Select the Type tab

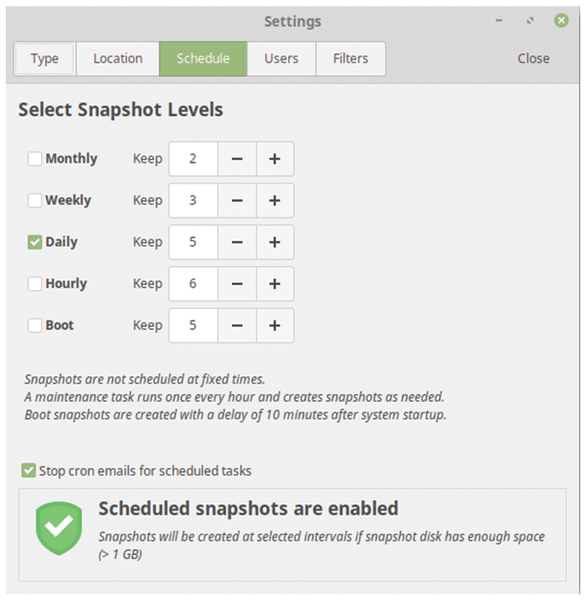click(45, 59)
